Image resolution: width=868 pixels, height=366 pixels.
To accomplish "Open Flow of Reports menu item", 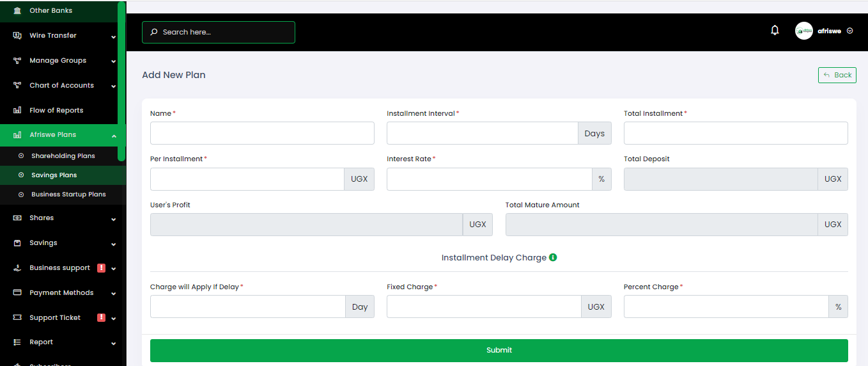I will point(59,110).
